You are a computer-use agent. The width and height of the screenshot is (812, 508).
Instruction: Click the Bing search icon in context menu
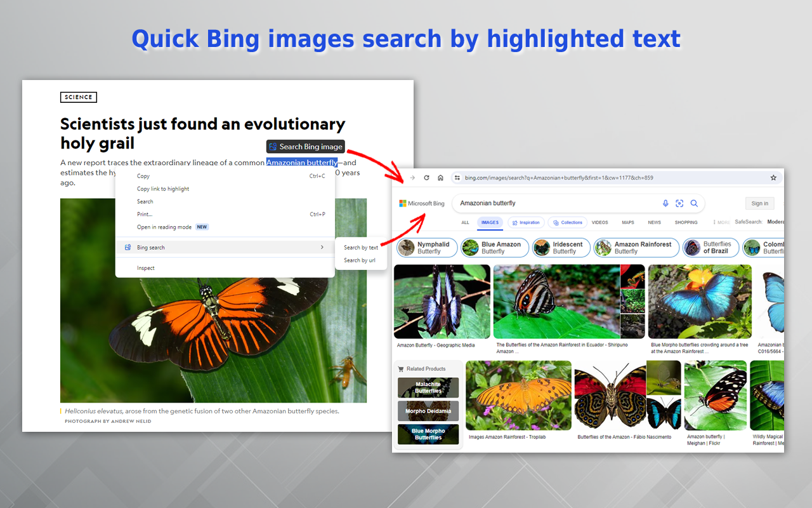click(x=128, y=248)
